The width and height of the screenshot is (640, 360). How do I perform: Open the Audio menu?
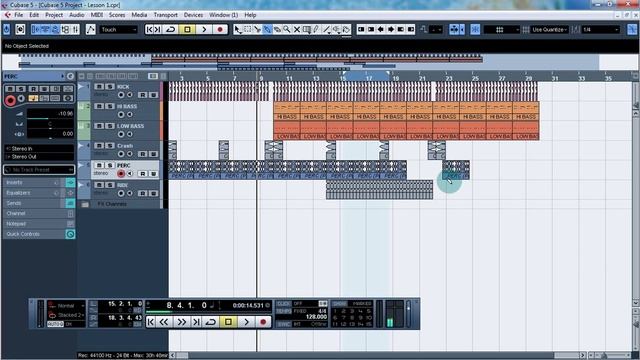[77, 15]
